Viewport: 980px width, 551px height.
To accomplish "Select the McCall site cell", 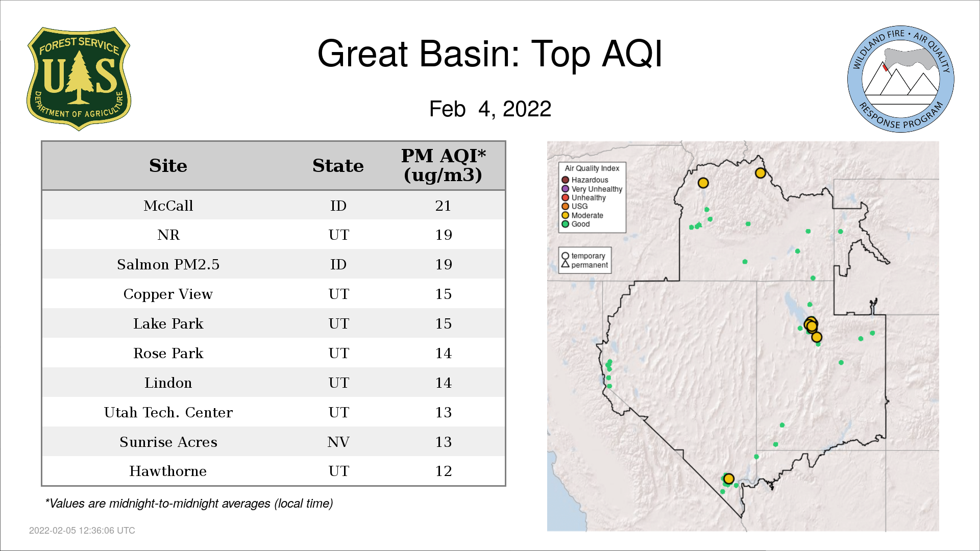I will coord(168,206).
